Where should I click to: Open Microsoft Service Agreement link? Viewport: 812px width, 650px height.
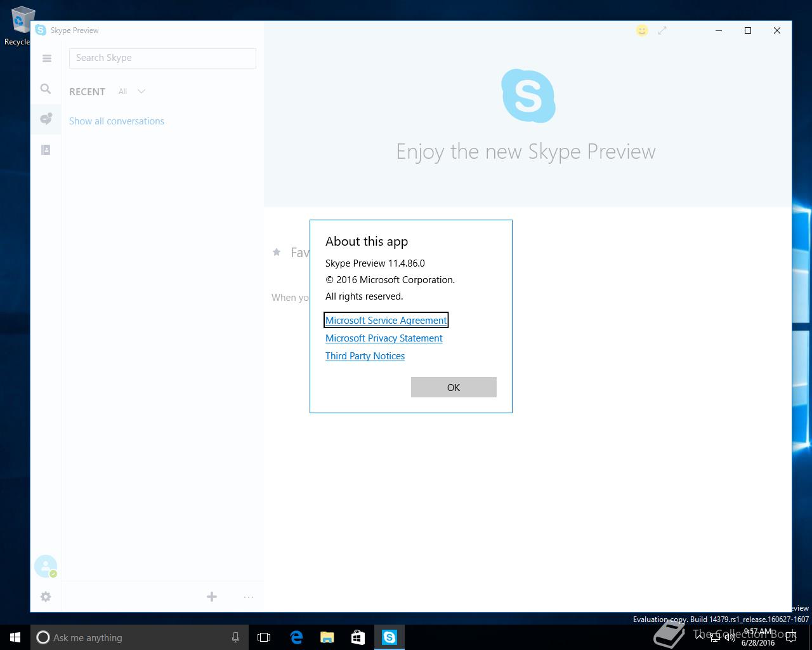coord(386,321)
